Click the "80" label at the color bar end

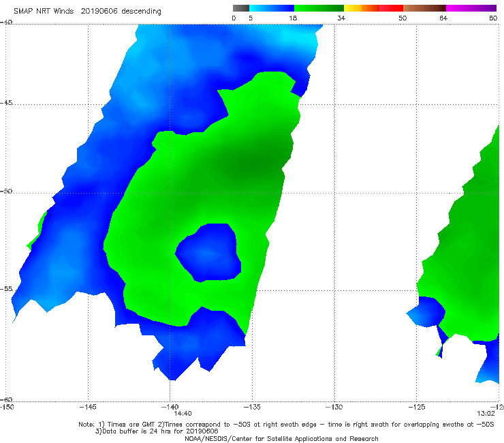[x=493, y=18]
